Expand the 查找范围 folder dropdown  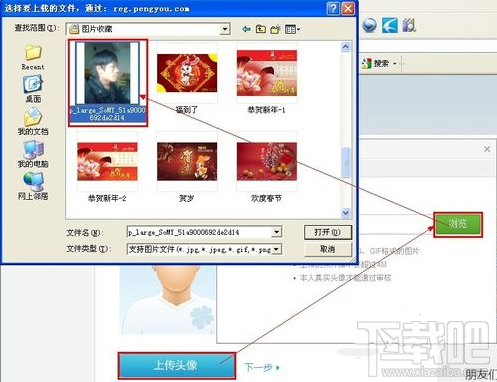point(225,29)
